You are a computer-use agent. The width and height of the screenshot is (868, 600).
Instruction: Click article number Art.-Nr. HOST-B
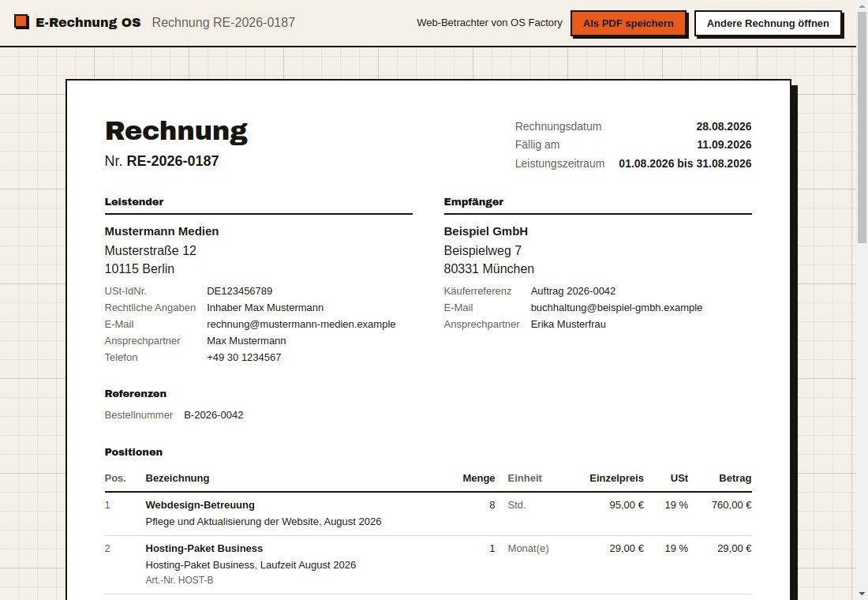[179, 580]
